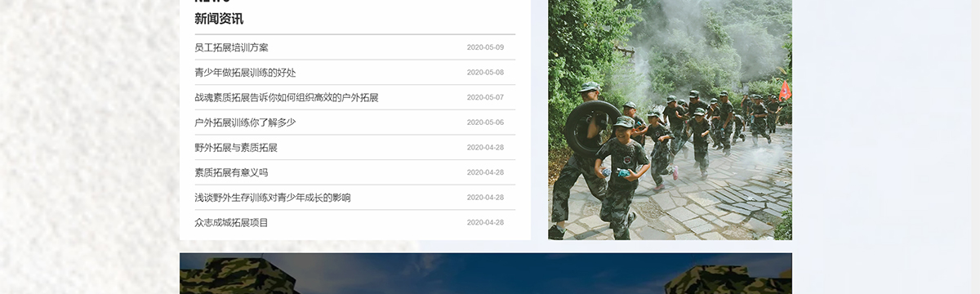Open the photo of children running in camouflage
This screenshot has height=294, width=980.
point(670,119)
